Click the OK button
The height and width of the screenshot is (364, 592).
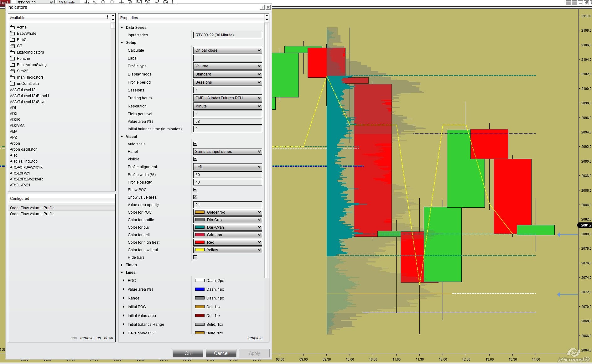(x=188, y=353)
